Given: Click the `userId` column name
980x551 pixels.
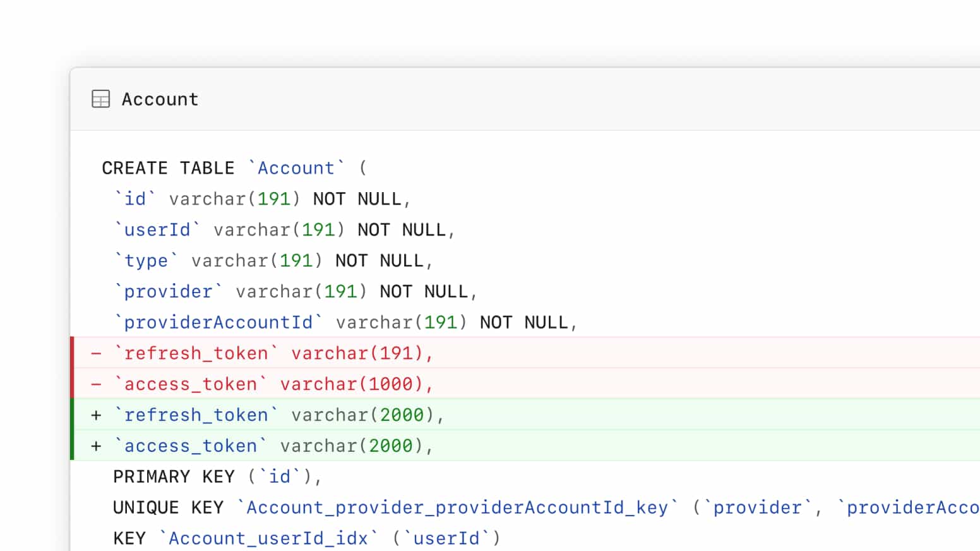Looking at the screenshot, I should click(157, 230).
